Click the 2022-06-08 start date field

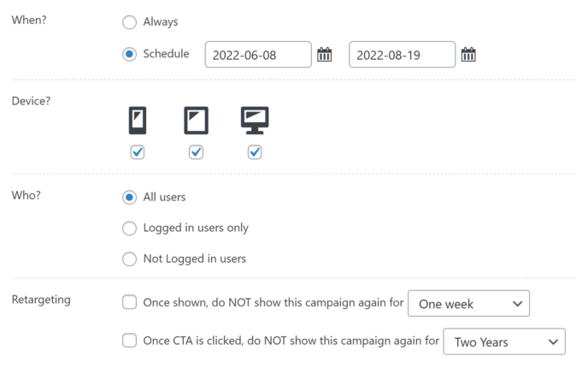[x=258, y=55]
